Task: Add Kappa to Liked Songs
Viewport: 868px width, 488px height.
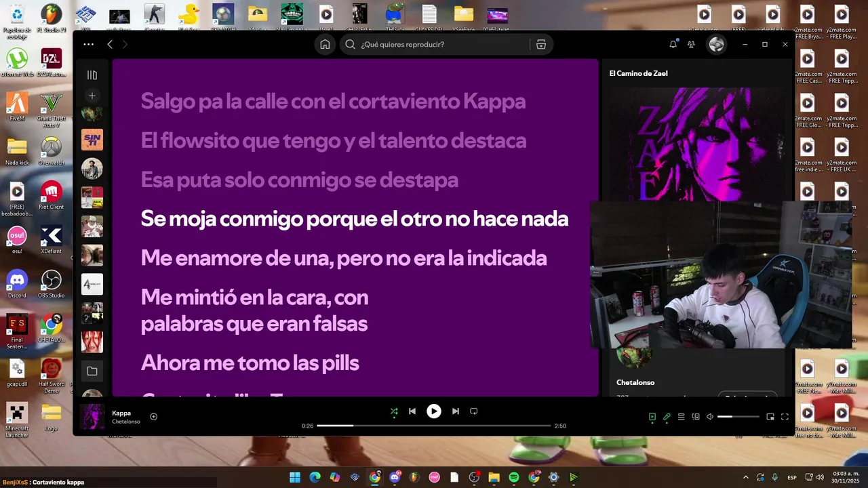Action: pyautogui.click(x=154, y=417)
